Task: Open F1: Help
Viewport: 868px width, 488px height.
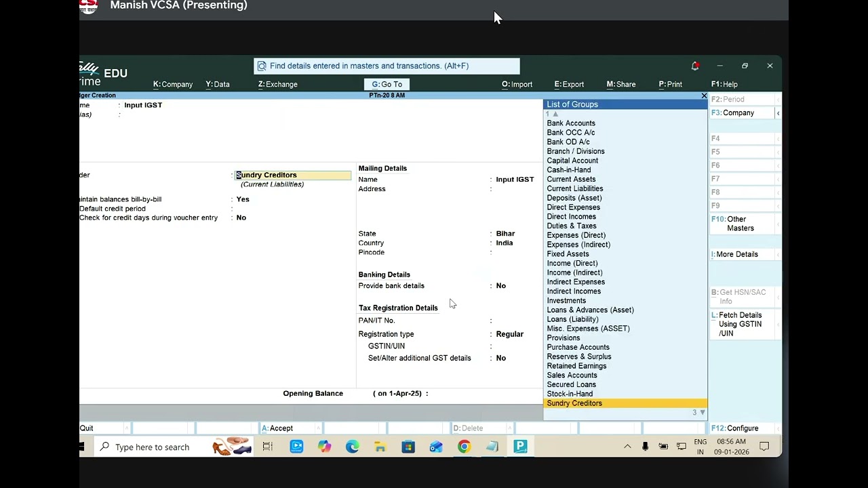Action: (724, 85)
